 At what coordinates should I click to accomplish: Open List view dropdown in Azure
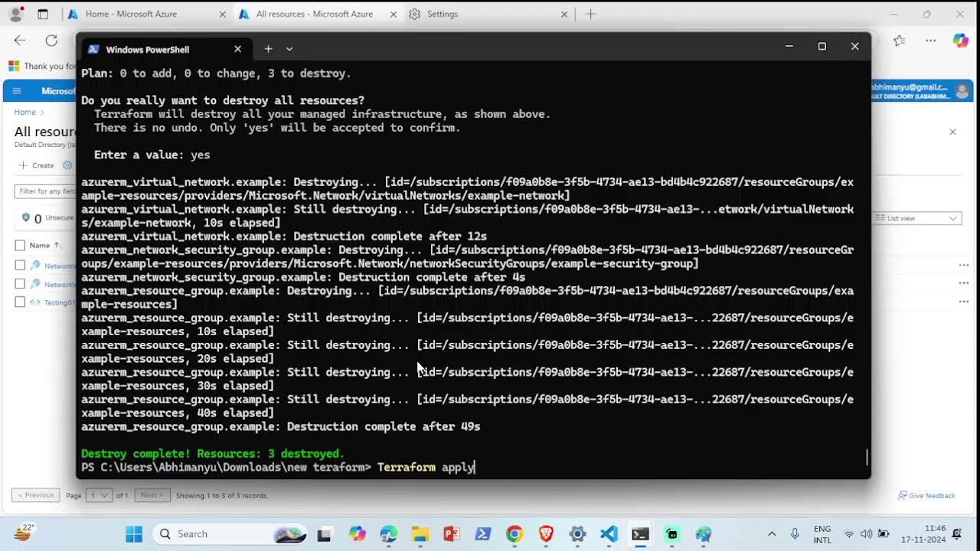click(x=917, y=218)
